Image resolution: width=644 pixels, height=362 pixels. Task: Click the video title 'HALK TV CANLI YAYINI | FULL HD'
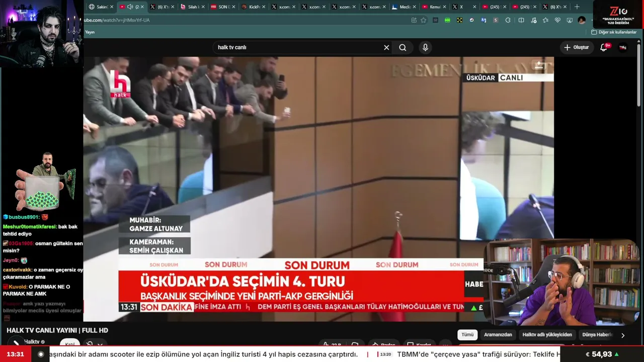click(x=57, y=330)
